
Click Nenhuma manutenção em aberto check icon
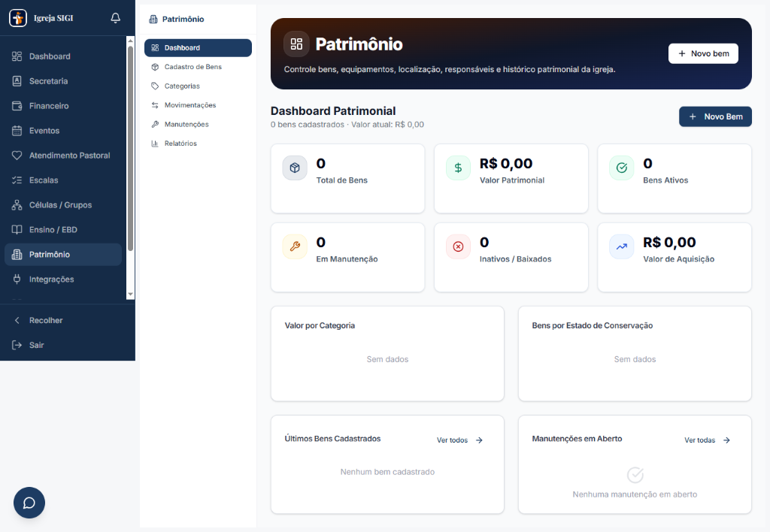click(635, 475)
